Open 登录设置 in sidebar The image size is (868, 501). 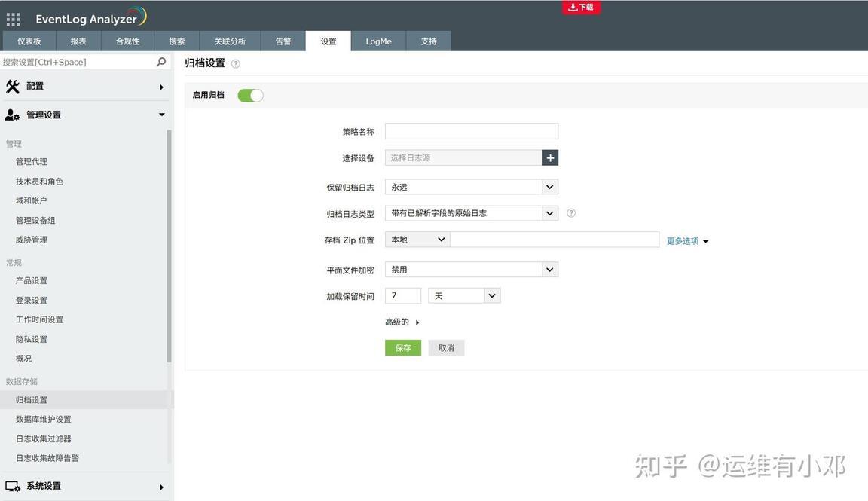[32, 300]
